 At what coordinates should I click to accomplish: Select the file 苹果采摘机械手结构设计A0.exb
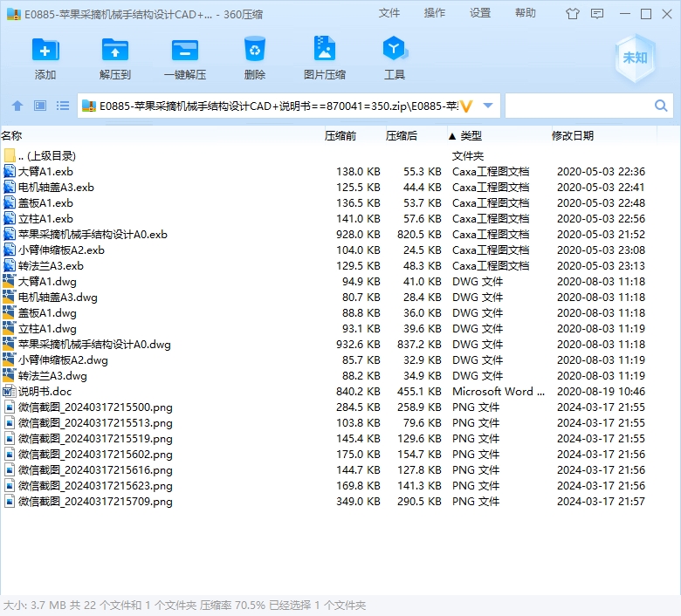pos(93,235)
